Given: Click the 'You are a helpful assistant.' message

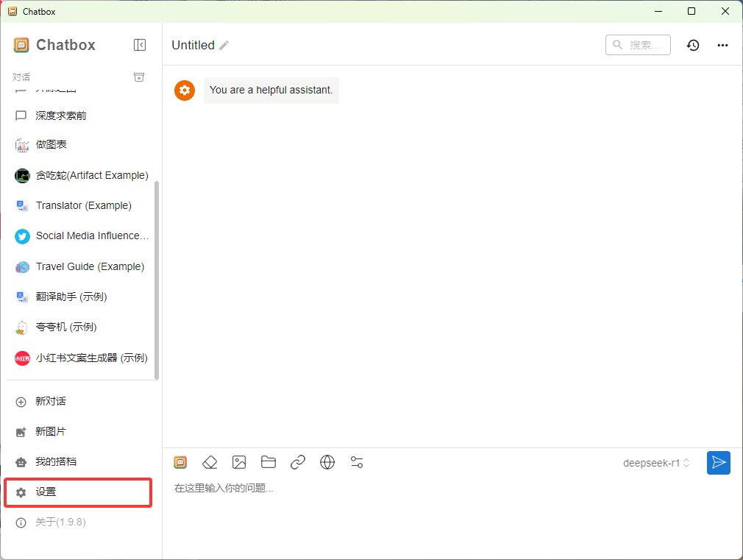Looking at the screenshot, I should click(271, 90).
